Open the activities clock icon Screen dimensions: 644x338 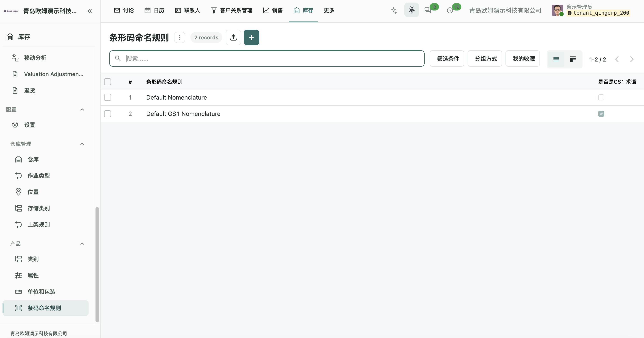[450, 10]
